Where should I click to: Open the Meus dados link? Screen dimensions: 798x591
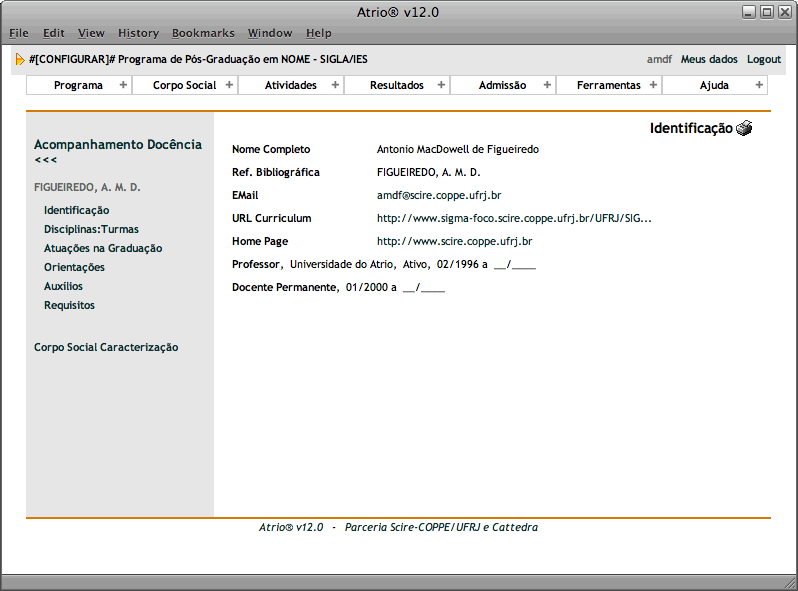click(x=709, y=60)
